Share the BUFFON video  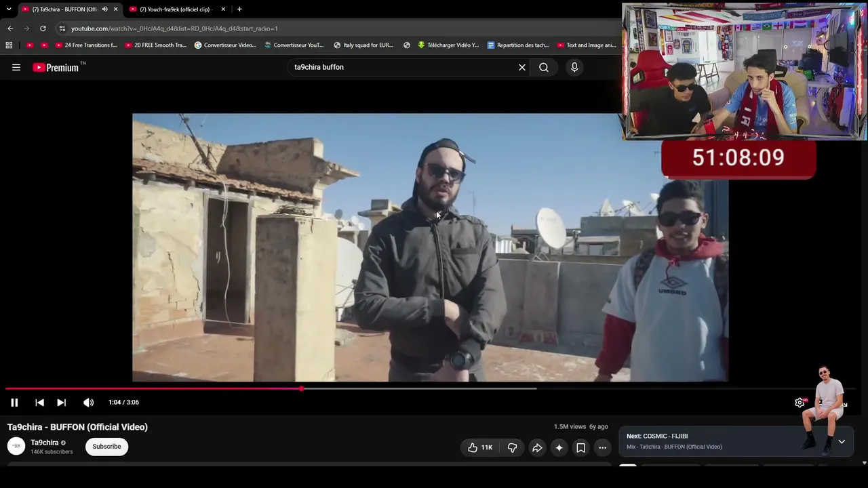coord(537,447)
